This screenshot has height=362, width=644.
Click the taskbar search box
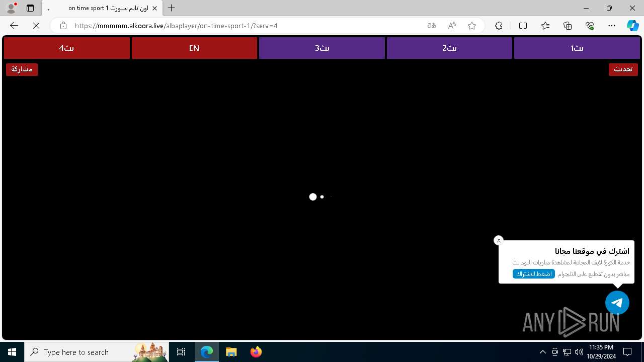click(x=97, y=352)
